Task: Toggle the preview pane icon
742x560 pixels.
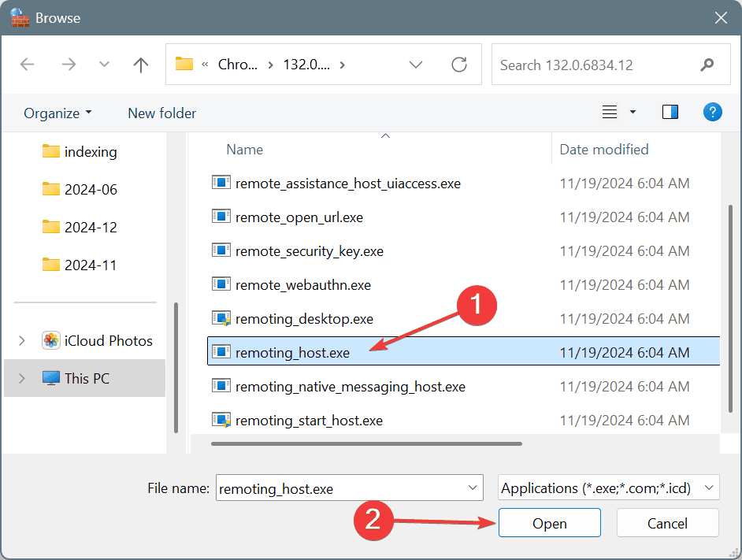Action: tap(670, 113)
